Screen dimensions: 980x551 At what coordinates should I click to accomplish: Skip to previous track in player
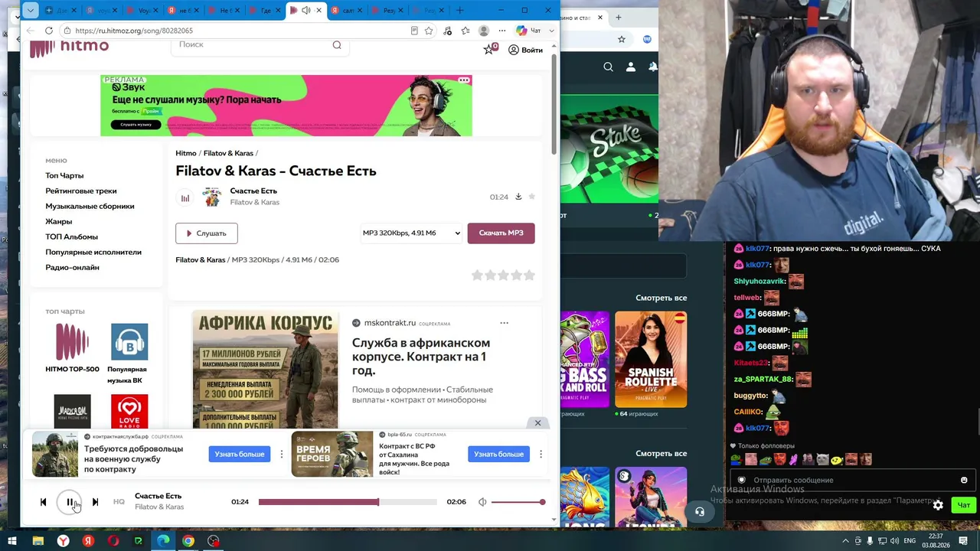click(x=44, y=502)
